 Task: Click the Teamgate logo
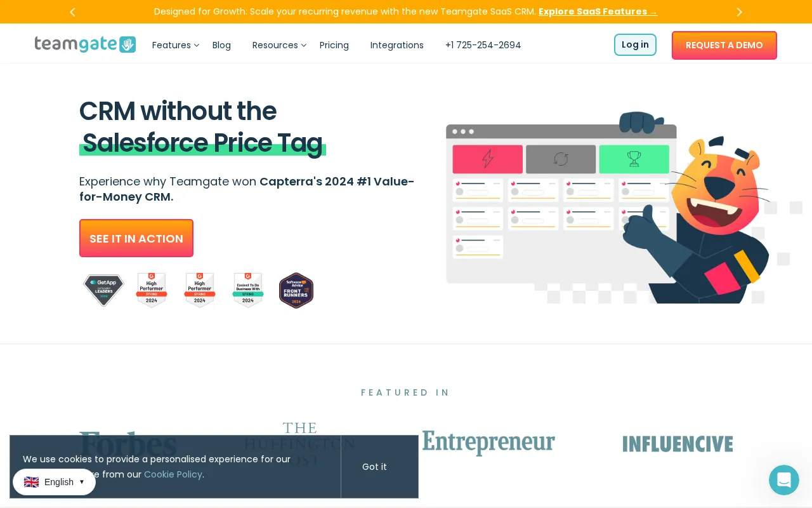(85, 44)
